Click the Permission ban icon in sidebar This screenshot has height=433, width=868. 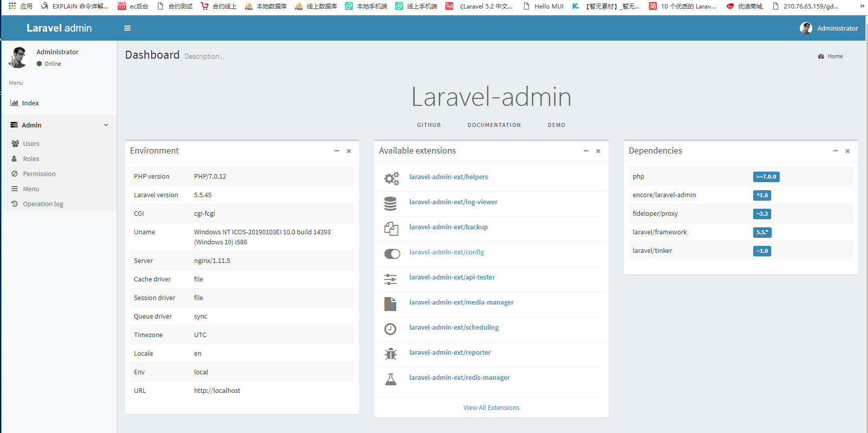[15, 174]
